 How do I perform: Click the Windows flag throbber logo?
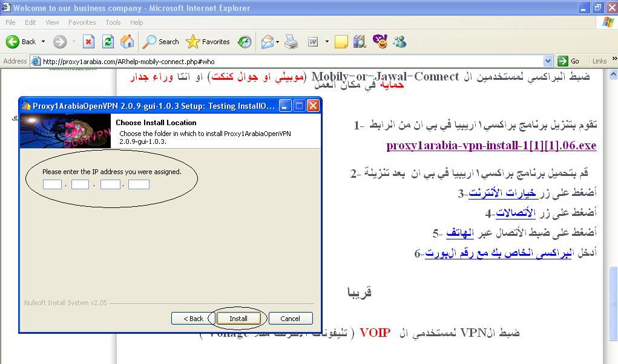coord(608,22)
